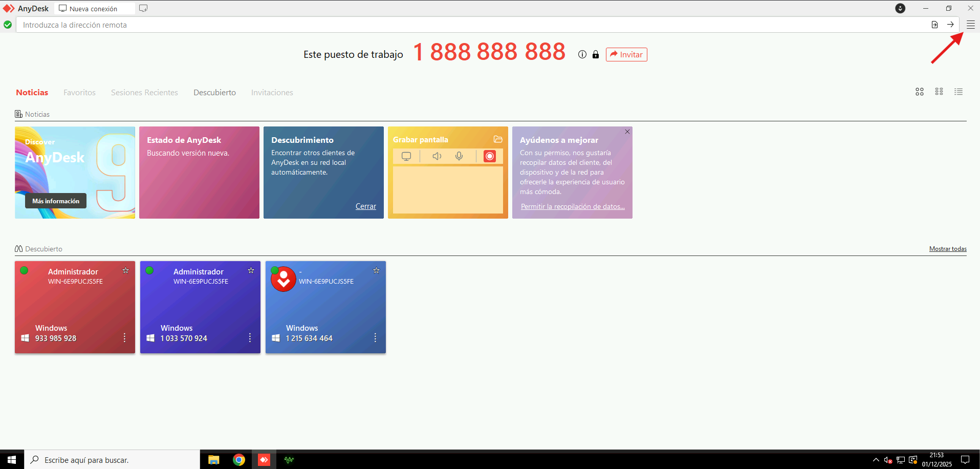Open the three-dot menu on tile 1 215 634 464

[x=375, y=338]
